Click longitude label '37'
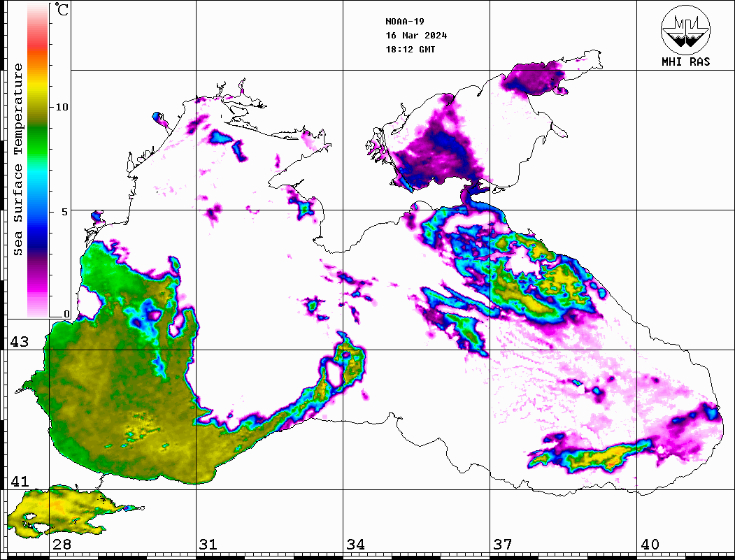The height and width of the screenshot is (560, 735). coord(503,545)
